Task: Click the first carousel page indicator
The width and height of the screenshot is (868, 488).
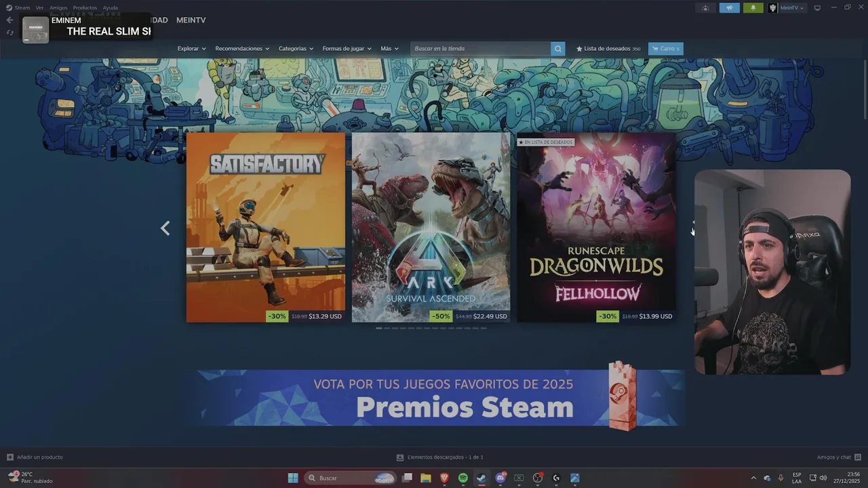Action: click(x=378, y=328)
